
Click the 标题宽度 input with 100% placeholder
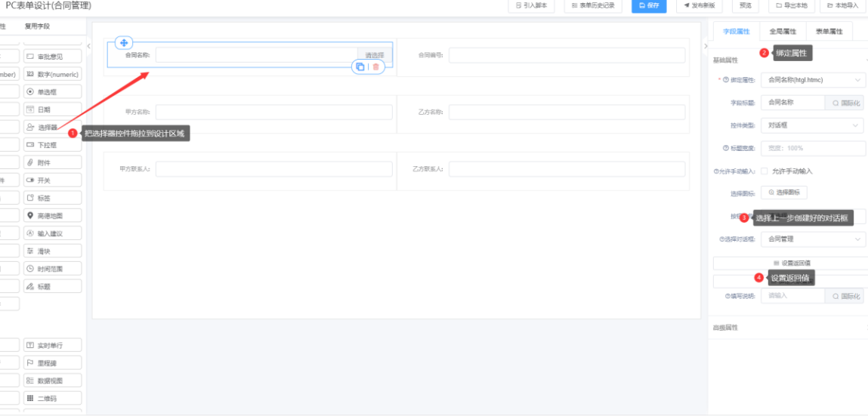[x=813, y=148]
